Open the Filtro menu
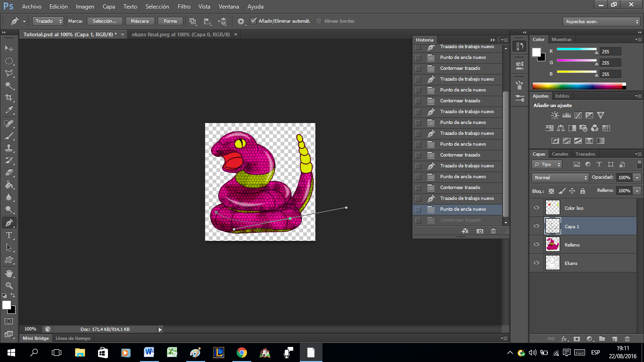This screenshot has width=644, height=362. coord(184,7)
